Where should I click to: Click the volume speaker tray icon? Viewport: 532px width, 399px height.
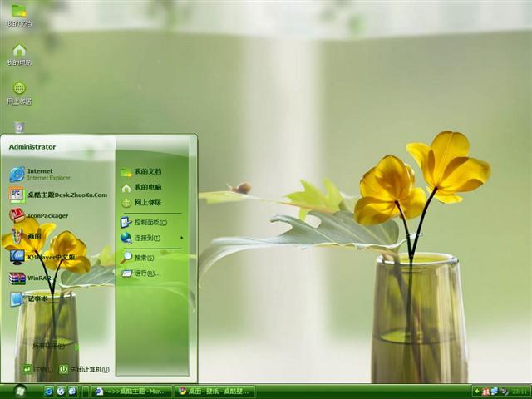tap(504, 392)
